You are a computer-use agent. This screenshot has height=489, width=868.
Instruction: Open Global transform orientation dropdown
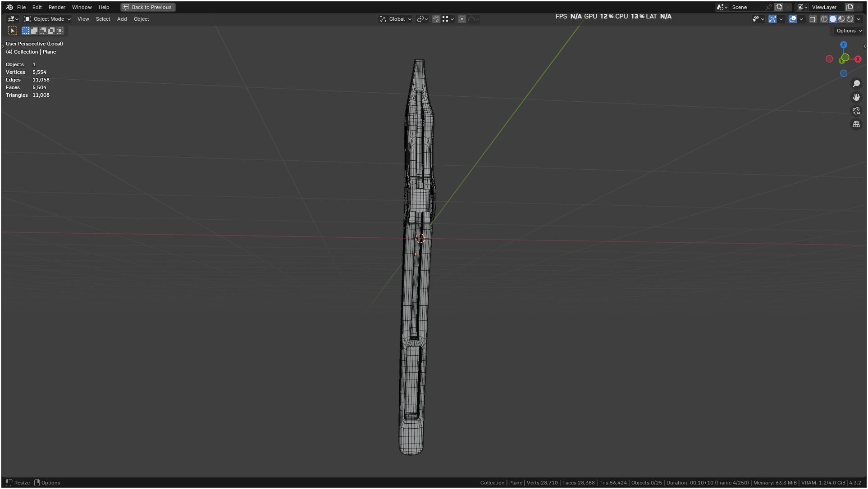click(396, 19)
